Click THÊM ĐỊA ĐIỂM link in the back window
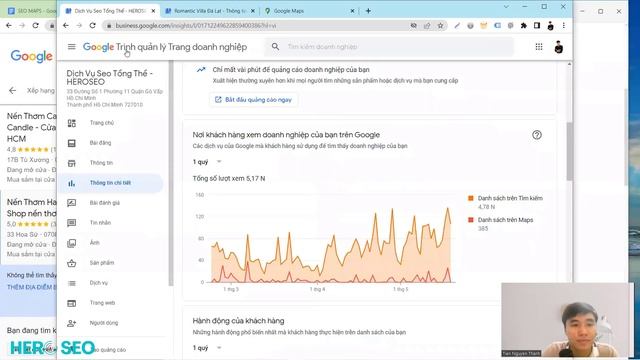The image size is (640, 360). pos(31,287)
